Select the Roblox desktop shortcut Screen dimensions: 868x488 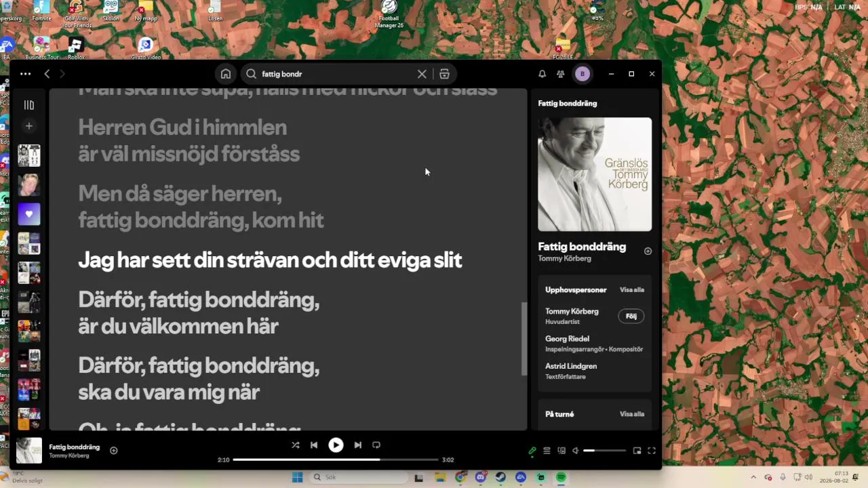tap(76, 47)
